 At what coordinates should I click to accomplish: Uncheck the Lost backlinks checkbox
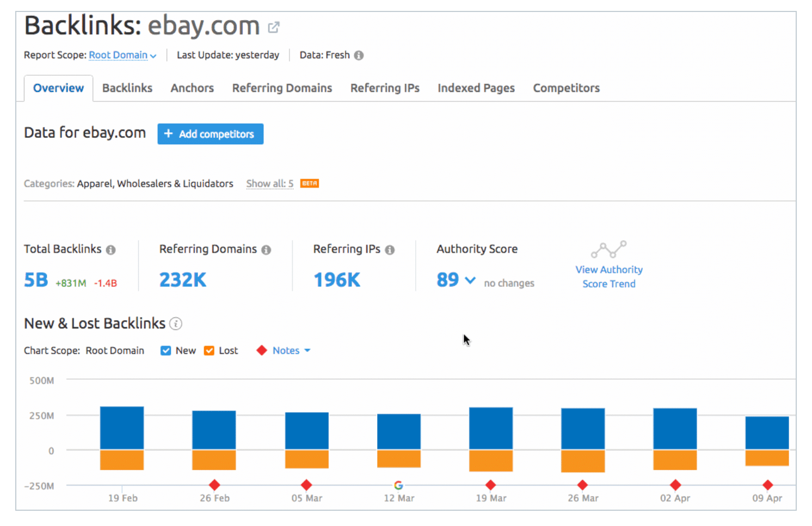click(x=209, y=351)
